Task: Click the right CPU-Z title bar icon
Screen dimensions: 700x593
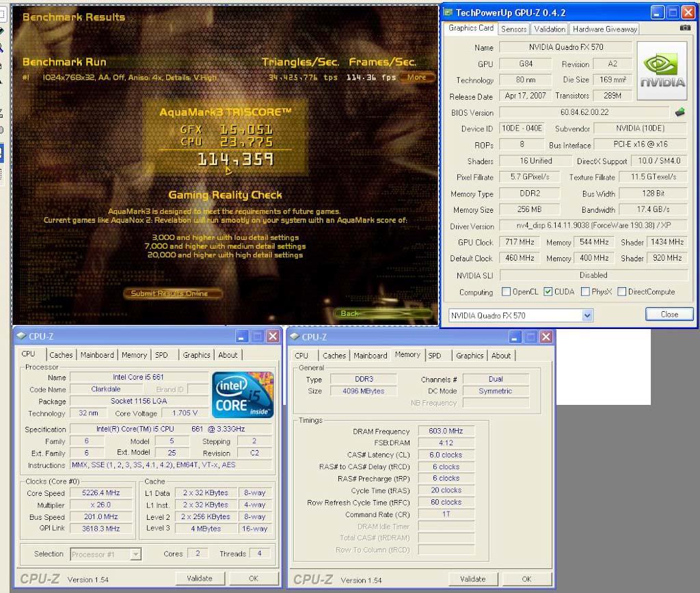Action: tap(294, 337)
